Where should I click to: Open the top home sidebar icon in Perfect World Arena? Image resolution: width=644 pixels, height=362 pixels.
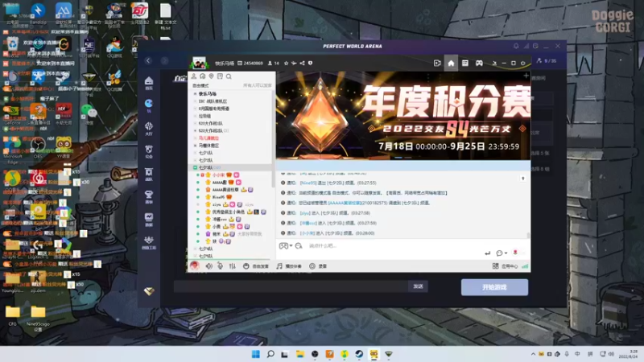point(149,83)
